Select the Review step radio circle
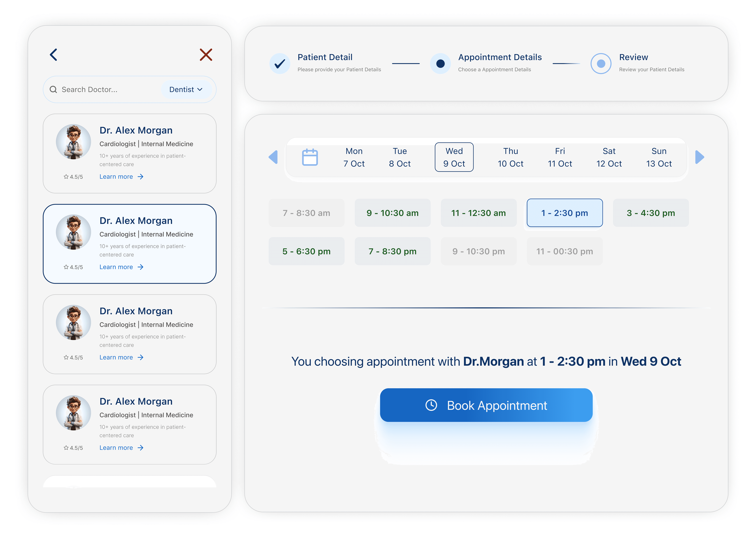Screen dimensions: 756x538 (x=601, y=63)
